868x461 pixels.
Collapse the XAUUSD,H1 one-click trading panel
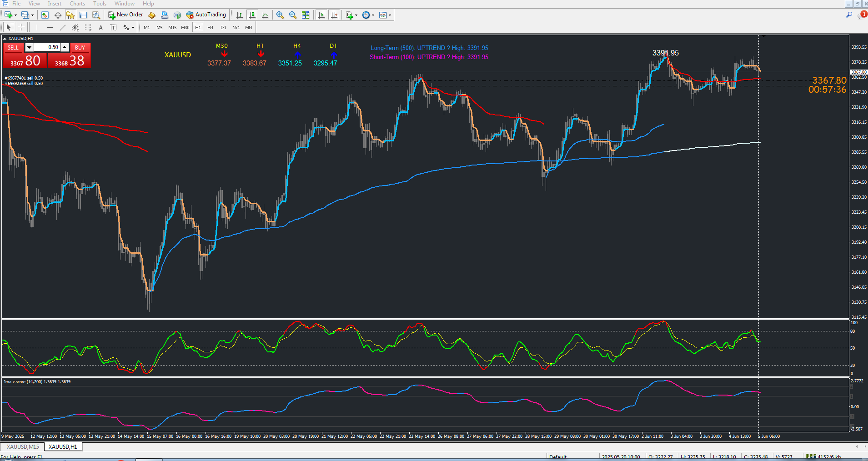click(x=5, y=39)
